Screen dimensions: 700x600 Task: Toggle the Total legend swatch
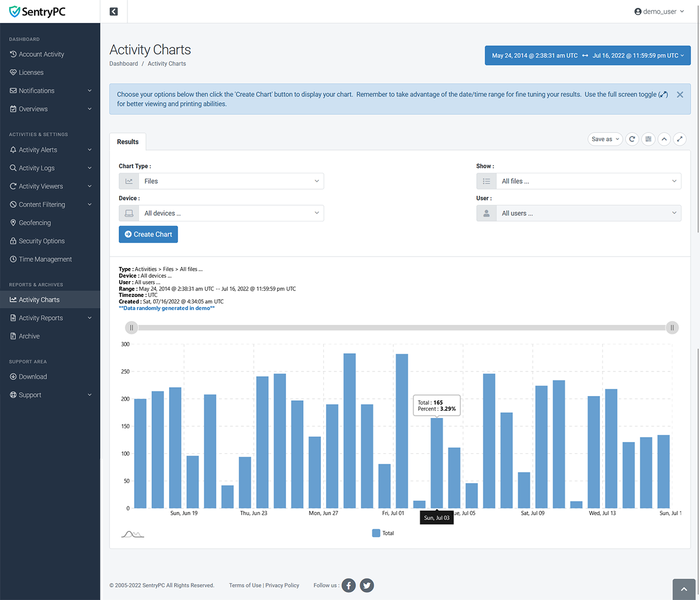tap(376, 533)
